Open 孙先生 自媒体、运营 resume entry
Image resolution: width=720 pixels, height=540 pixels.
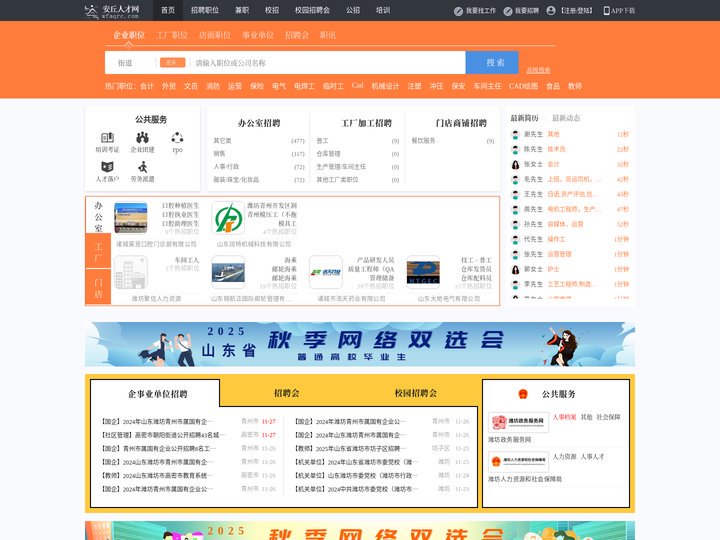(x=569, y=224)
